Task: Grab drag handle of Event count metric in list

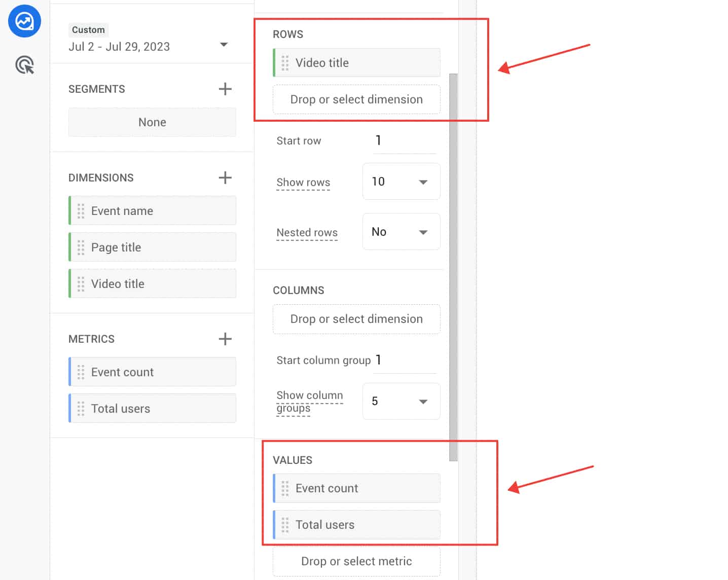Action: [x=81, y=372]
